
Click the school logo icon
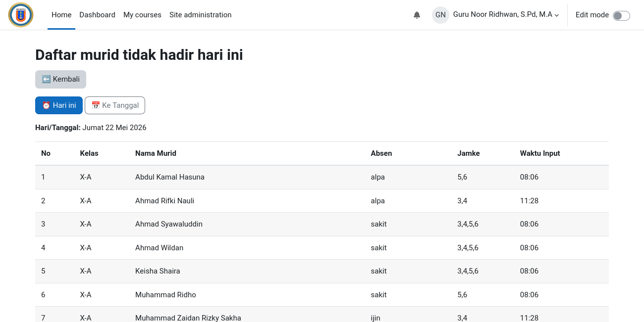pyautogui.click(x=21, y=15)
